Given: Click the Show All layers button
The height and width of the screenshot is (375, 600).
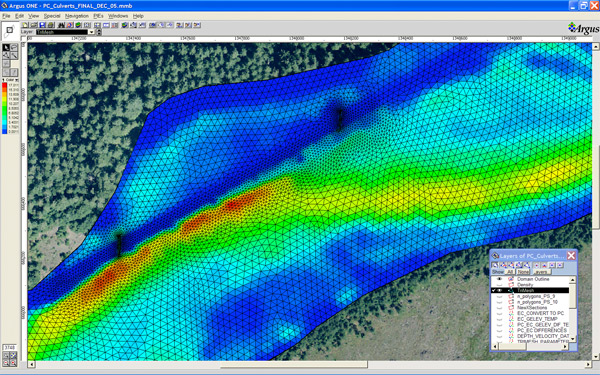Looking at the screenshot, I should point(510,272).
